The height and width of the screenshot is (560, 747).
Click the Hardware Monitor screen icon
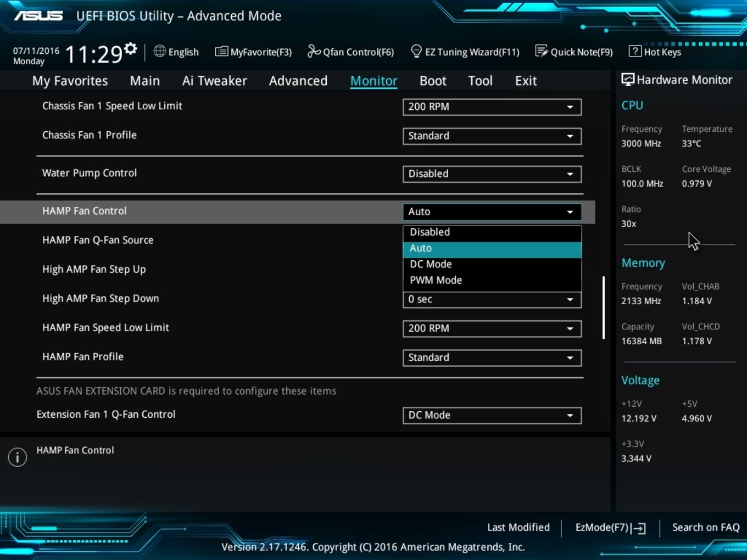tap(627, 80)
